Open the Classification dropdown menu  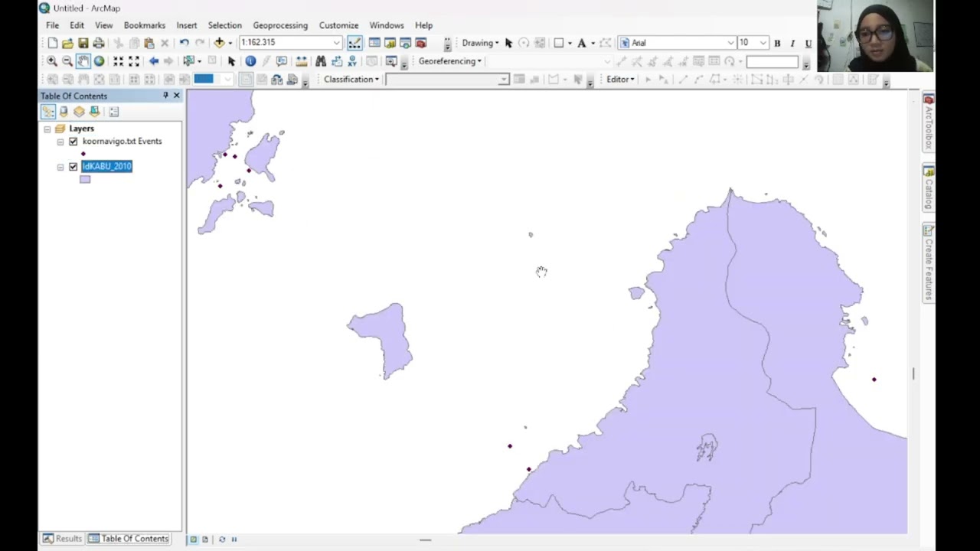point(351,80)
